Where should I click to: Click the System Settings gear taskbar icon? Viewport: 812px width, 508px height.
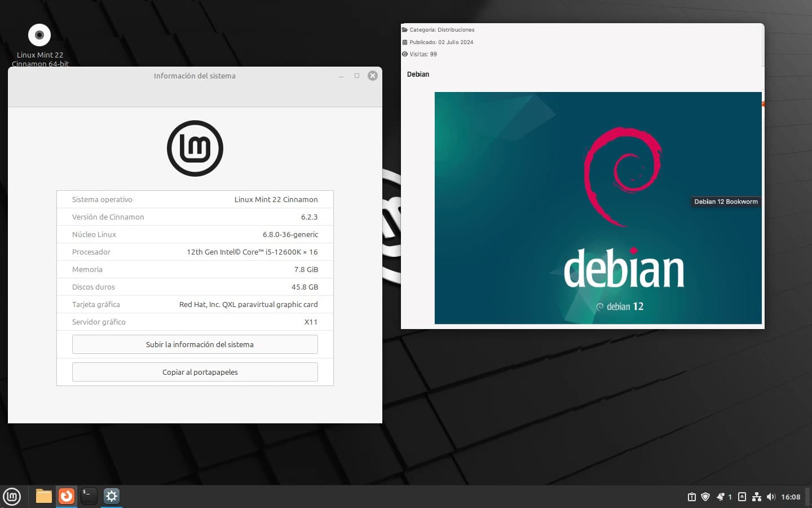click(x=112, y=496)
